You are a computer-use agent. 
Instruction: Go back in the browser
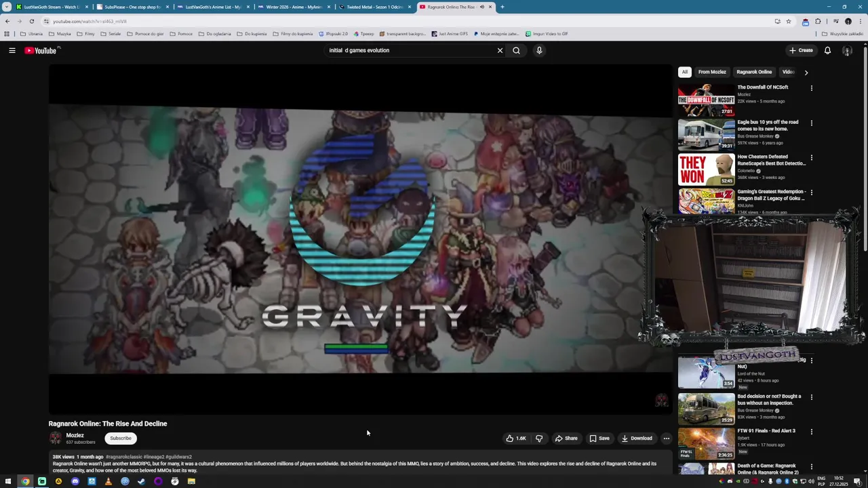(7, 21)
